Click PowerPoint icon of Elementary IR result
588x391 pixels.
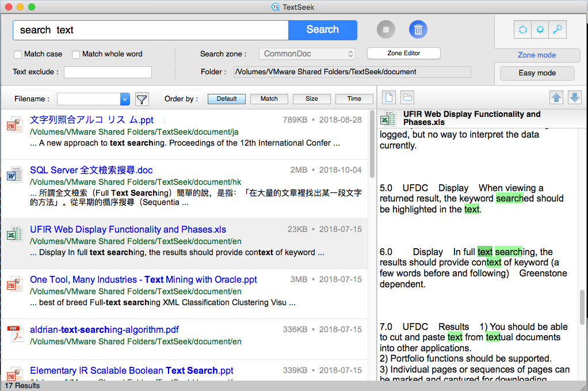[x=15, y=373]
